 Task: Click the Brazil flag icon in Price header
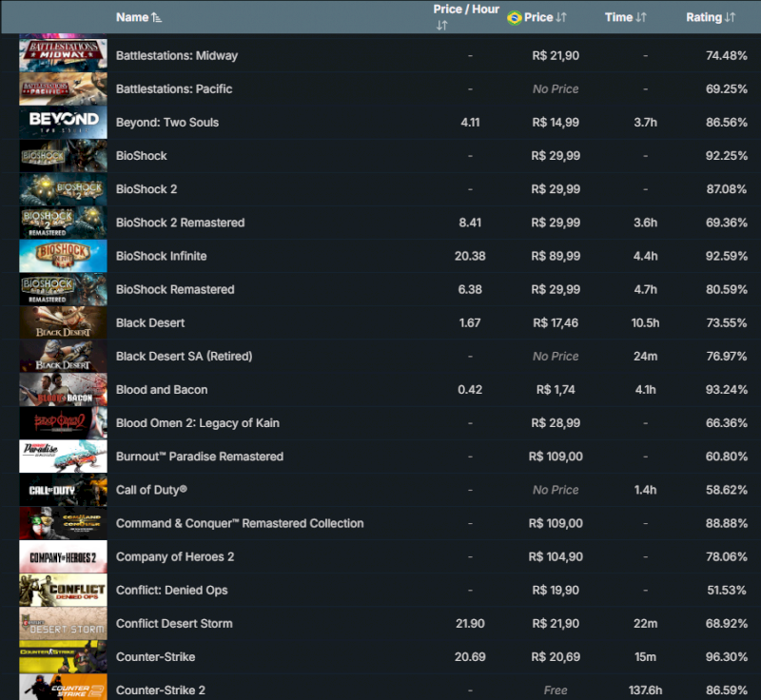click(x=515, y=17)
